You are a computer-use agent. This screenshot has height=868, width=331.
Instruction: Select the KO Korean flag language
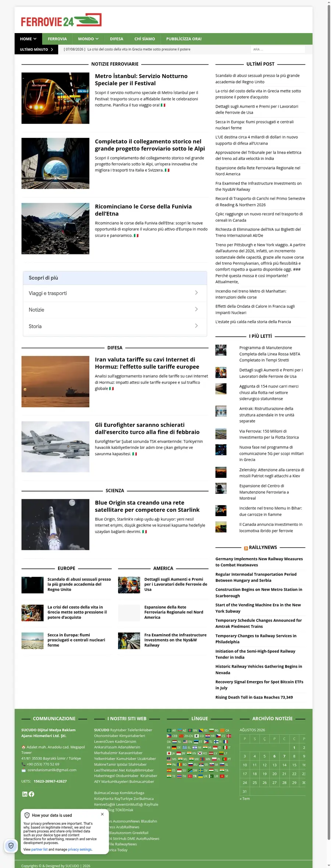coord(202,753)
